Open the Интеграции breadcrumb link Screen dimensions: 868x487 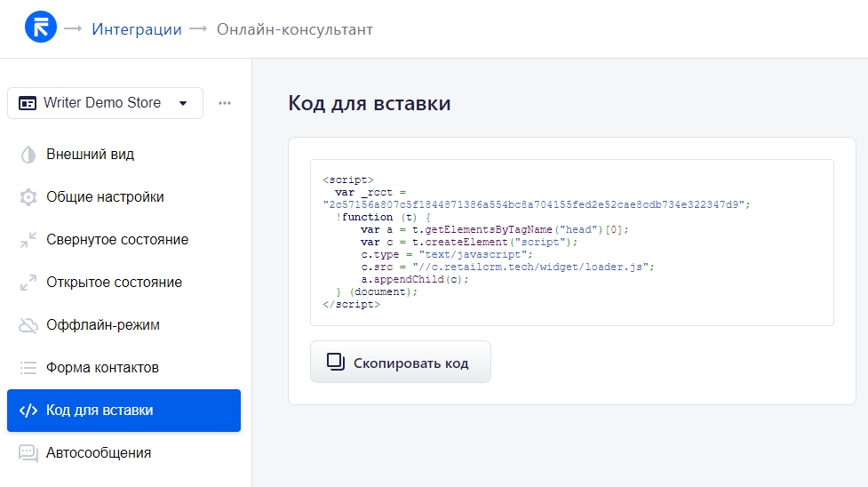[x=136, y=29]
